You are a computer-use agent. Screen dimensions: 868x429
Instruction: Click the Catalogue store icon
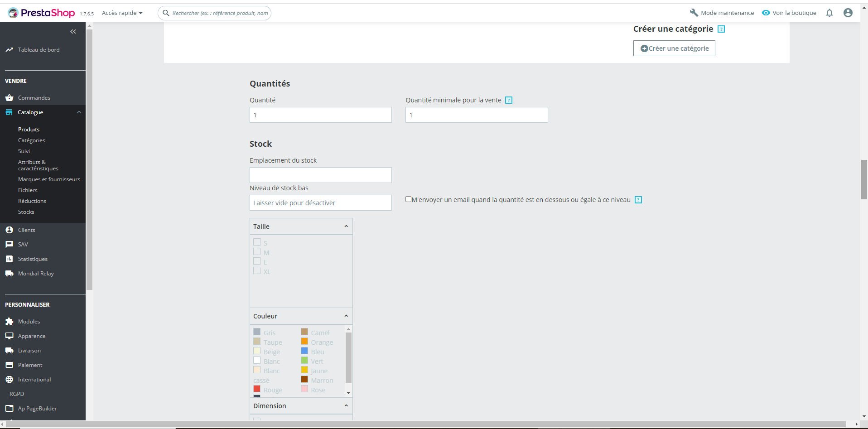[9, 112]
